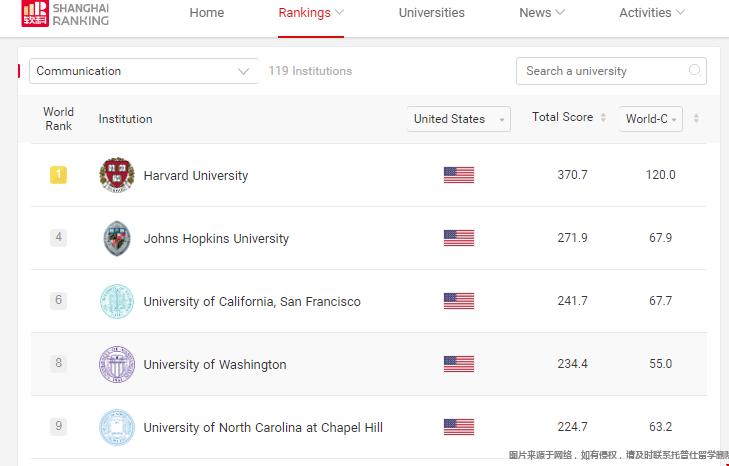Open the United States country filter

(459, 119)
